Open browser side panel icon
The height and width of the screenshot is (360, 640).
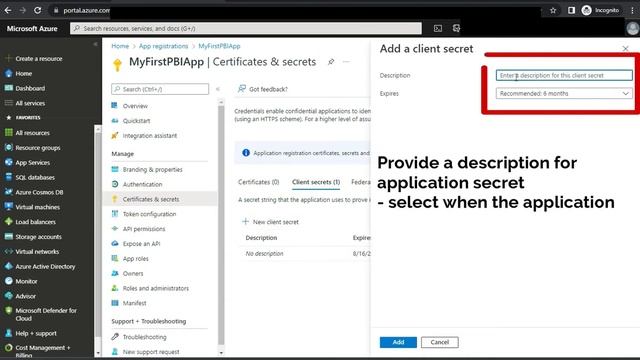click(571, 10)
